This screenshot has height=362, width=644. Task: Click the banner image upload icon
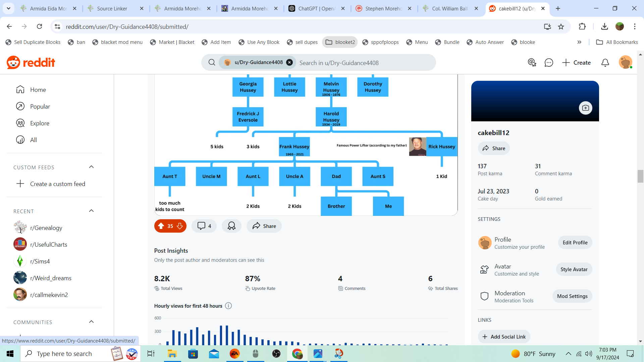click(585, 108)
